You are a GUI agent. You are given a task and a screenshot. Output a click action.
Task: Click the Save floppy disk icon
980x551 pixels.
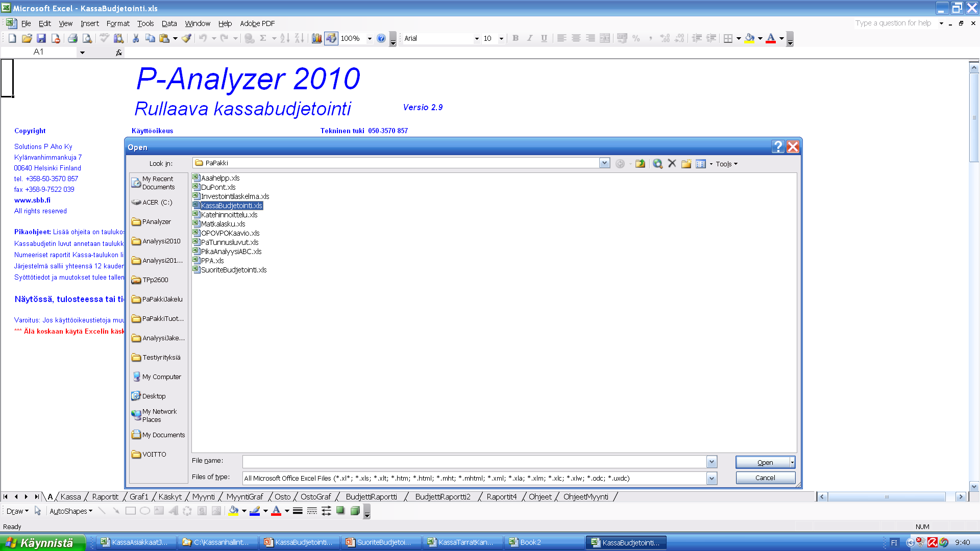tap(41, 38)
